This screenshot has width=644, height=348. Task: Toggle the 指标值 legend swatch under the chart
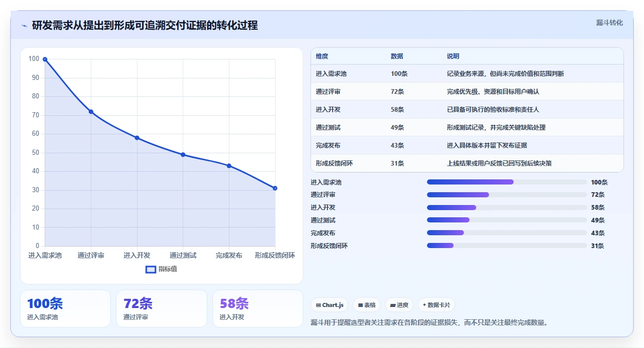point(151,269)
